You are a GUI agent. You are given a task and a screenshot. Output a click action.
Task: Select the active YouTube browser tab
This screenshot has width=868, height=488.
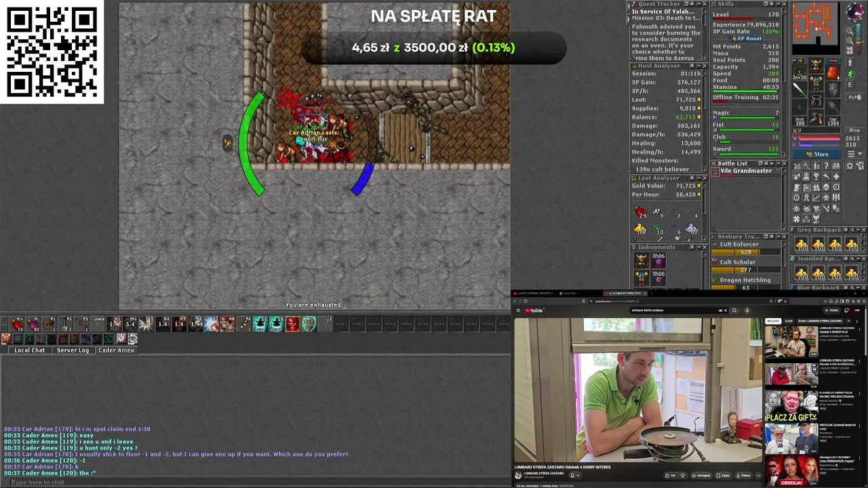point(627,293)
